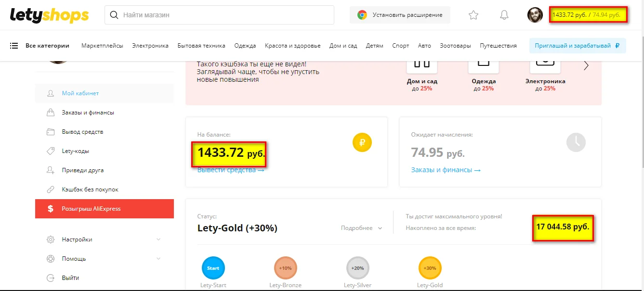Click the Lety-коды tag icon
Image resolution: width=644 pixels, height=291 pixels.
pos(50,151)
